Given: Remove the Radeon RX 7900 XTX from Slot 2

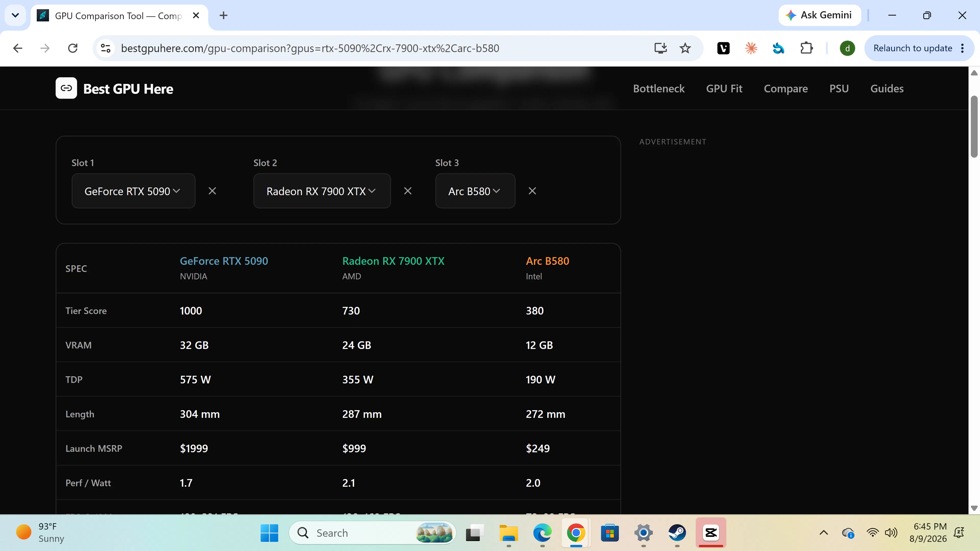Looking at the screenshot, I should pos(408,191).
